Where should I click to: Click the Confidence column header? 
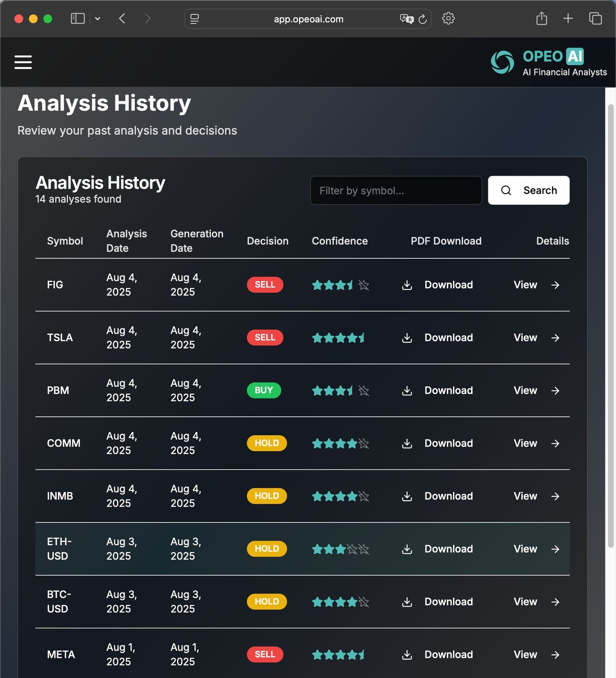339,241
